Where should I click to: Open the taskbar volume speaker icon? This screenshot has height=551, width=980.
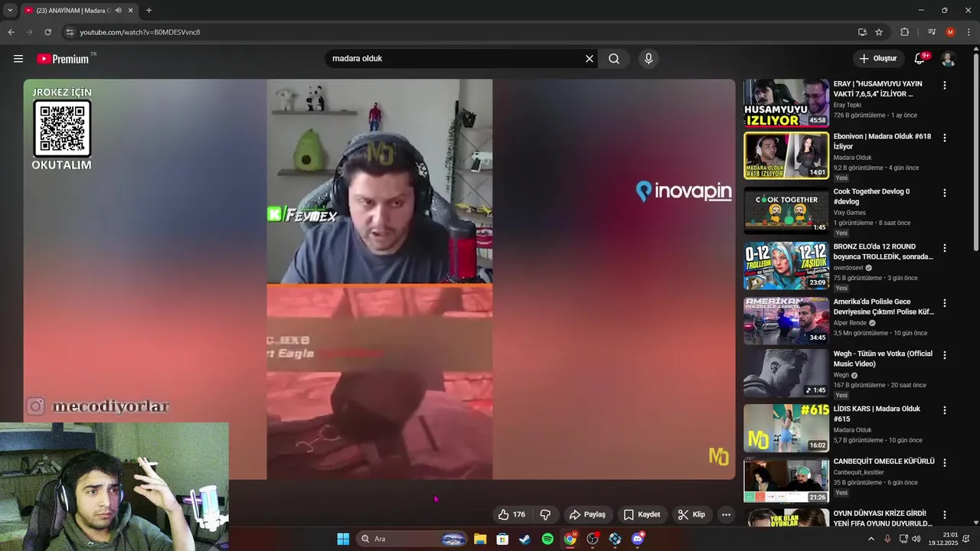[x=916, y=539]
